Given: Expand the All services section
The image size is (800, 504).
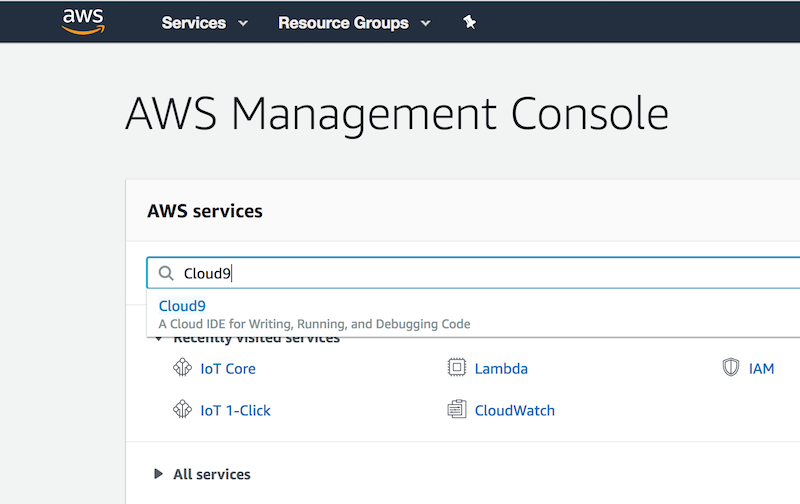Looking at the screenshot, I should pyautogui.click(x=158, y=474).
